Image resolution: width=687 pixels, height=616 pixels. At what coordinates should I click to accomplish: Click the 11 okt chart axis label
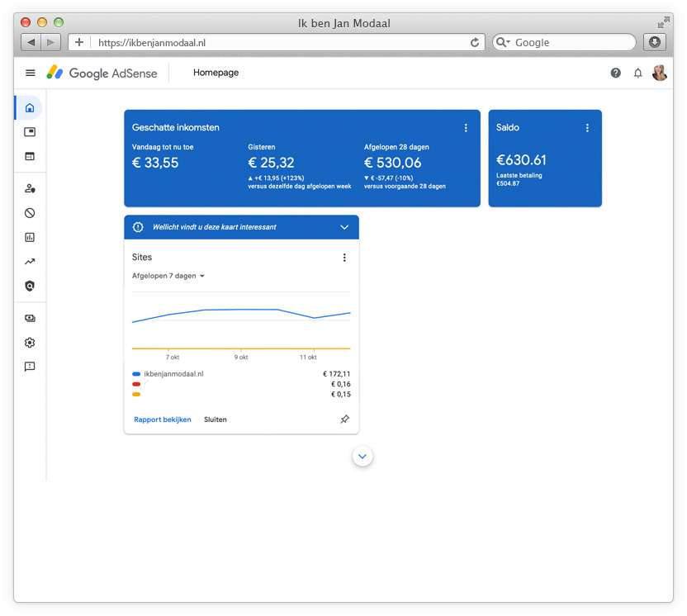[308, 357]
